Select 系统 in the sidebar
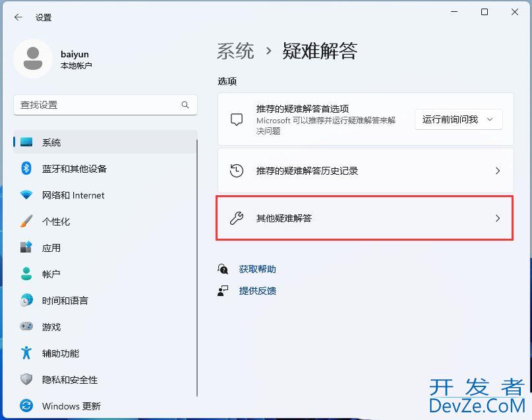The width and height of the screenshot is (532, 420). pos(105,142)
